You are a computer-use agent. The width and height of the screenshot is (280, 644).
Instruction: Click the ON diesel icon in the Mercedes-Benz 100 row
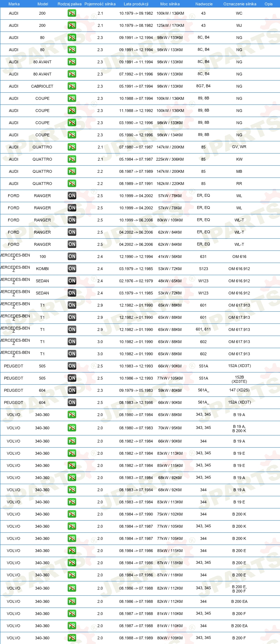tap(72, 257)
